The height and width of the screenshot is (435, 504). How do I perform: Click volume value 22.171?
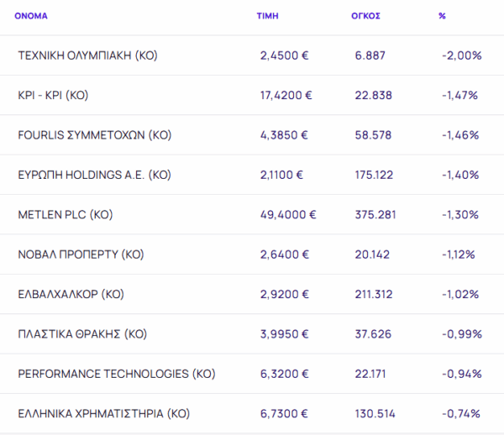click(370, 374)
